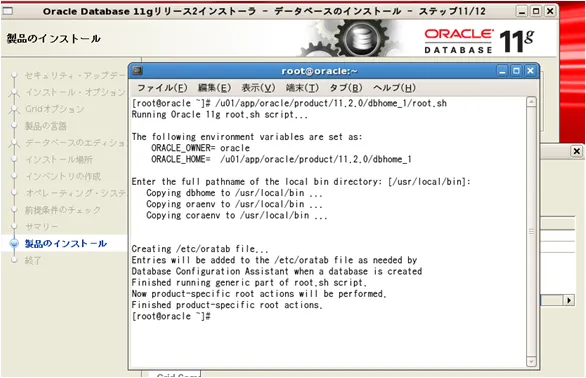Click 'Copying oraenv to /usr/local/bin' line
The image size is (586, 378).
click(234, 204)
